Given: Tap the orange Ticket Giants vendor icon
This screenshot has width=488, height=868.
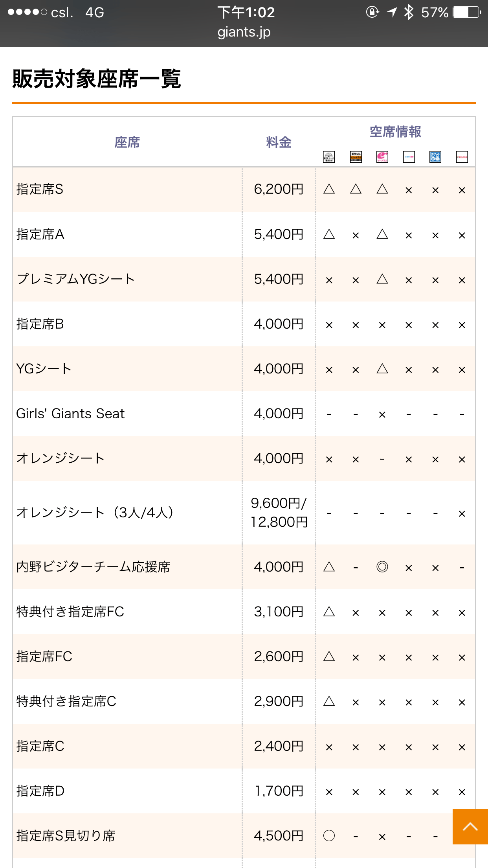Looking at the screenshot, I should coord(356,157).
